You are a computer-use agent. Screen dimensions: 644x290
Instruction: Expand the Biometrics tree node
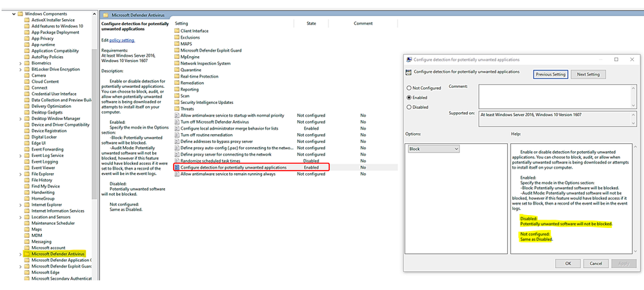(21, 63)
